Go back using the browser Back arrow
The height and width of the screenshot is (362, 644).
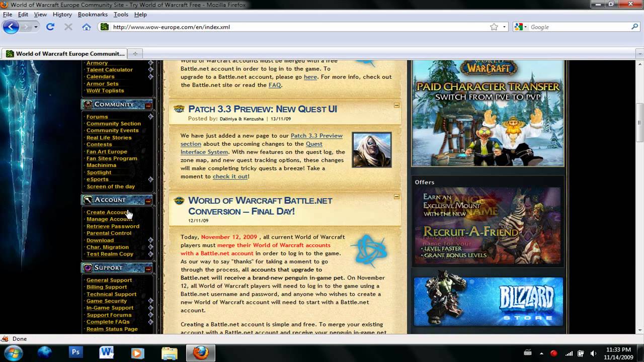pyautogui.click(x=11, y=27)
